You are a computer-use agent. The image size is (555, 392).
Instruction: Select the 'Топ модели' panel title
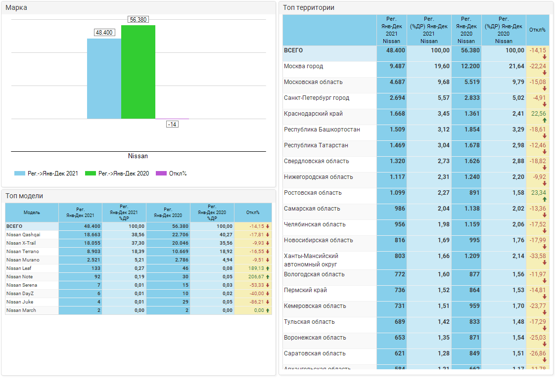[x=24, y=196]
